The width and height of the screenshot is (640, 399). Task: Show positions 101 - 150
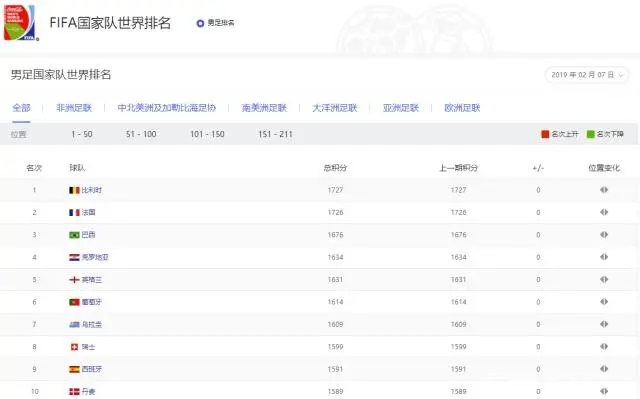207,134
